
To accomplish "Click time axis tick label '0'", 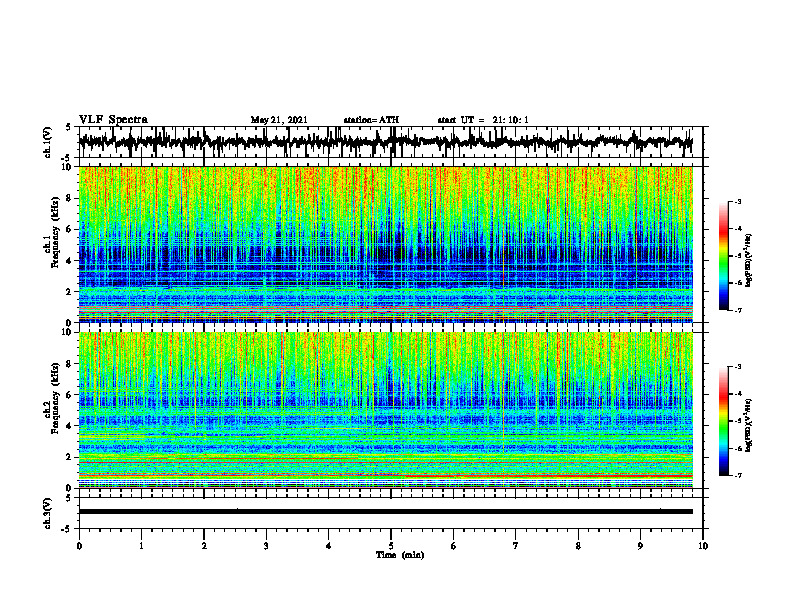I will tap(79, 546).
